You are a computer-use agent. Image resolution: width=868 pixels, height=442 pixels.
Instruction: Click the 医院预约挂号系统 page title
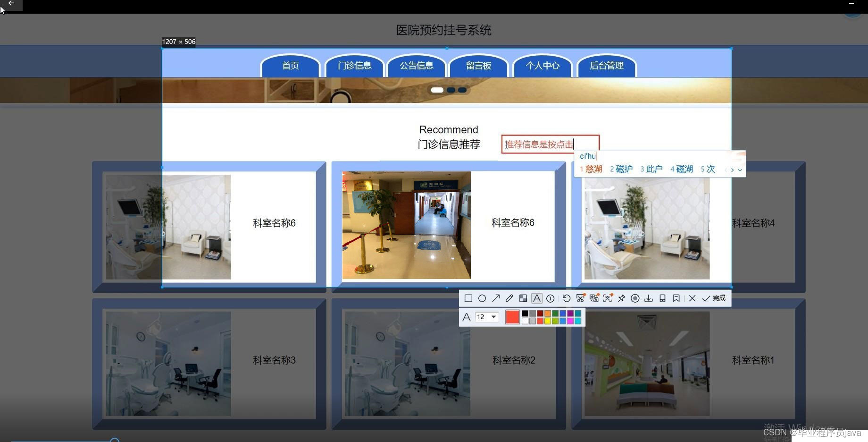443,30
